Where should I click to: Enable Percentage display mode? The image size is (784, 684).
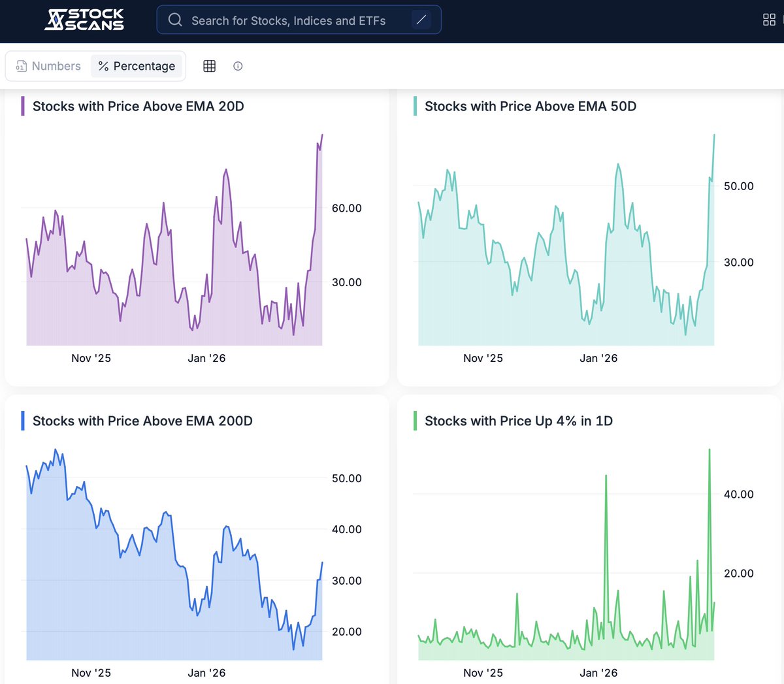tap(137, 66)
